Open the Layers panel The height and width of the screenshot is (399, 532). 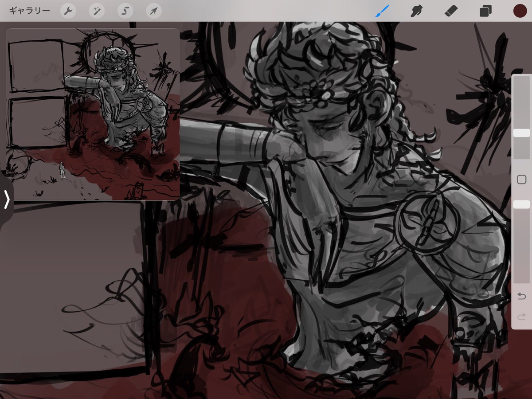pos(485,11)
